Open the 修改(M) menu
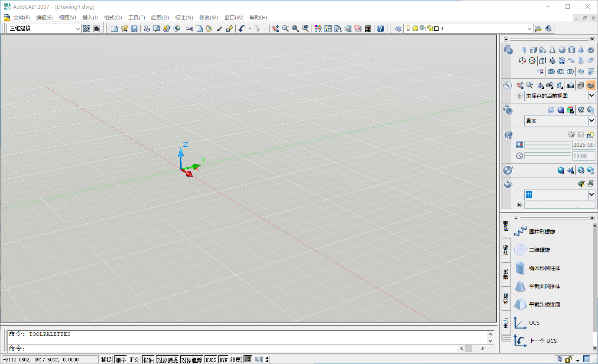 (x=208, y=18)
